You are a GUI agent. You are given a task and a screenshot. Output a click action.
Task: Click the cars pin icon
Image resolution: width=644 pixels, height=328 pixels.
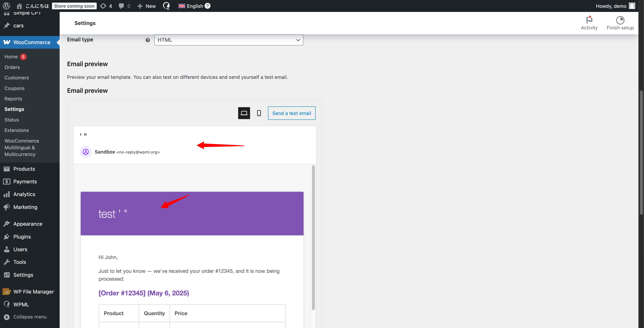7,26
